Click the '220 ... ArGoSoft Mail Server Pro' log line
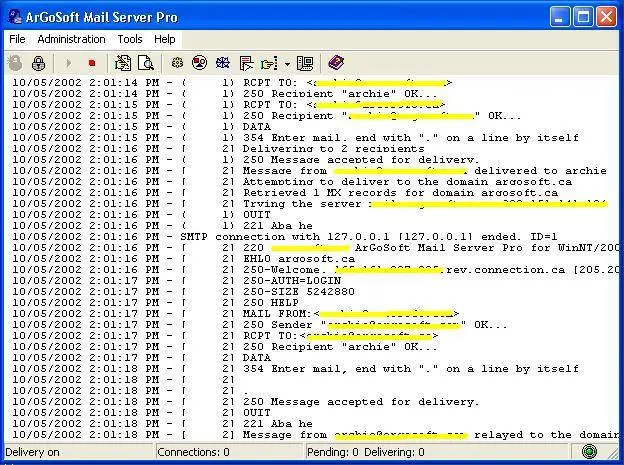 coord(315,248)
